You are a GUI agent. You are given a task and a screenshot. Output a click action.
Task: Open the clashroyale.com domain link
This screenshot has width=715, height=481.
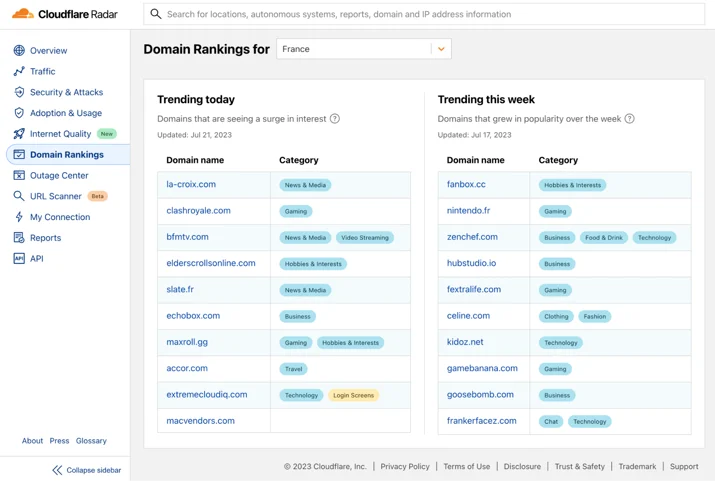198,211
